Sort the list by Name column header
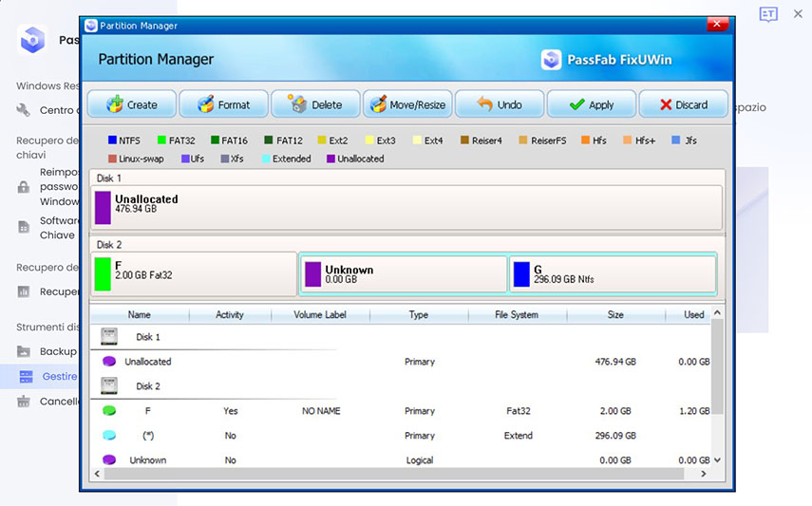 pos(139,315)
